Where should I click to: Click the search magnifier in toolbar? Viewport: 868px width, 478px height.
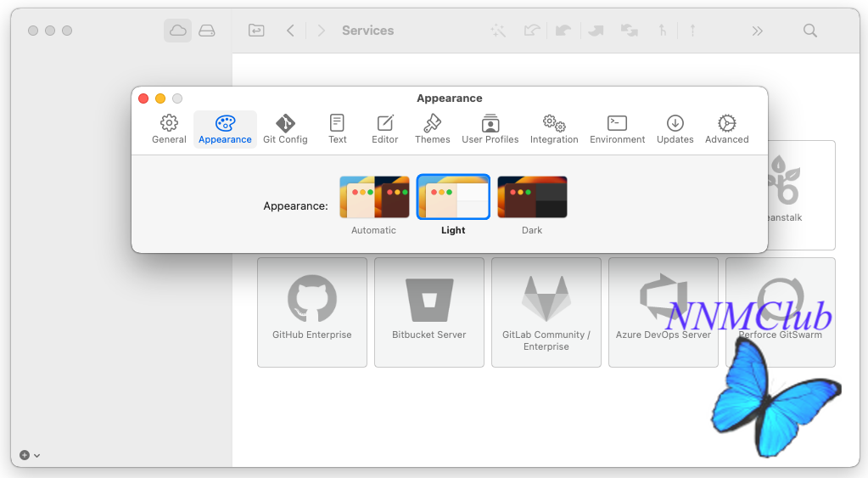pos(810,31)
